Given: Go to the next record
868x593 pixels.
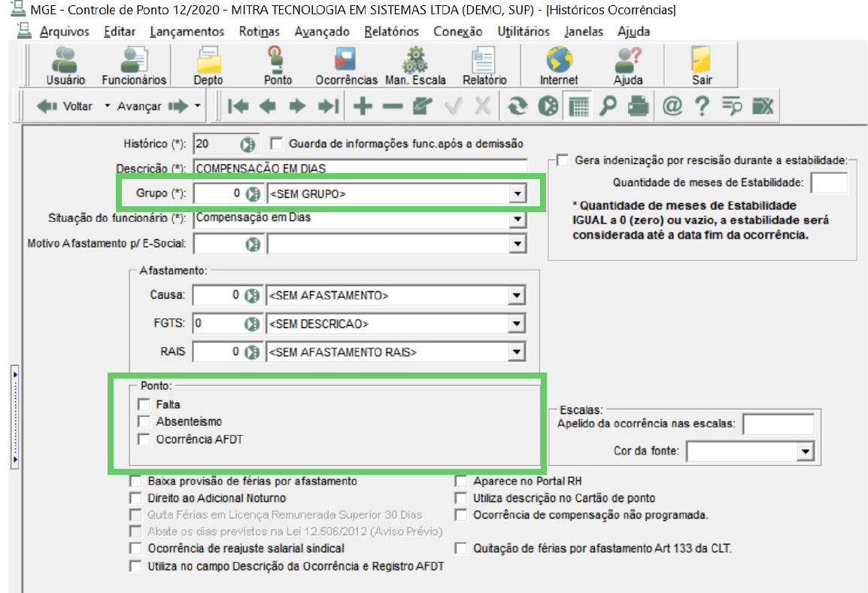Looking at the screenshot, I should pyautogui.click(x=298, y=106).
